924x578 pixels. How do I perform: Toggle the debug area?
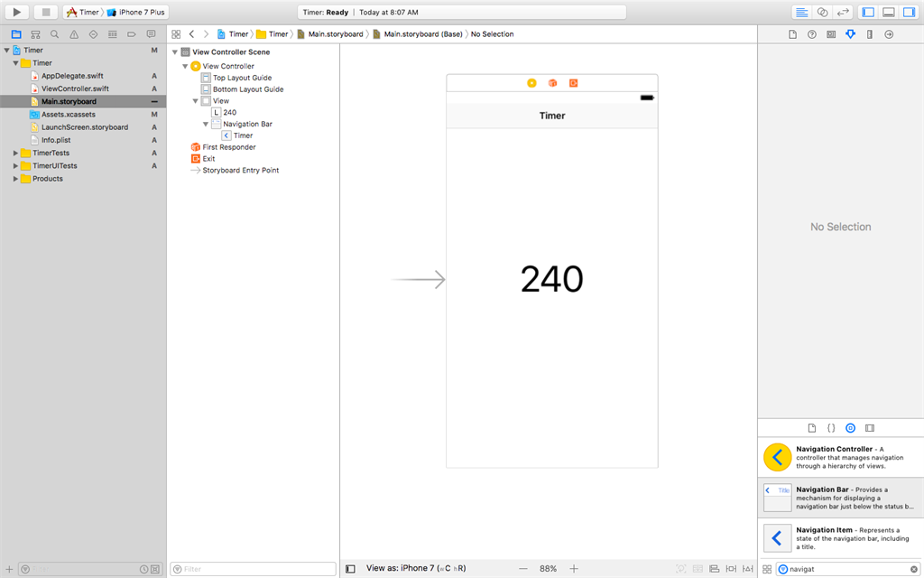point(889,12)
